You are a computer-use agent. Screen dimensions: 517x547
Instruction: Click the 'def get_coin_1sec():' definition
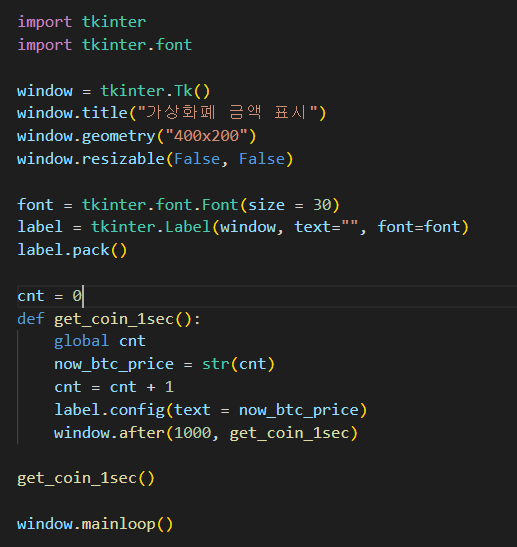point(109,319)
